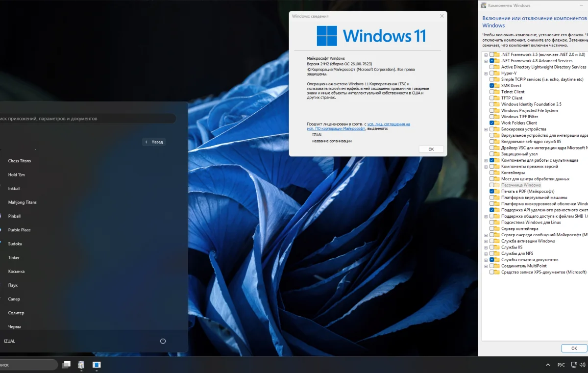Image resolution: width=588 pixels, height=373 pixels.
Task: Launch Chess Titans from the Start list
Action: pos(20,161)
